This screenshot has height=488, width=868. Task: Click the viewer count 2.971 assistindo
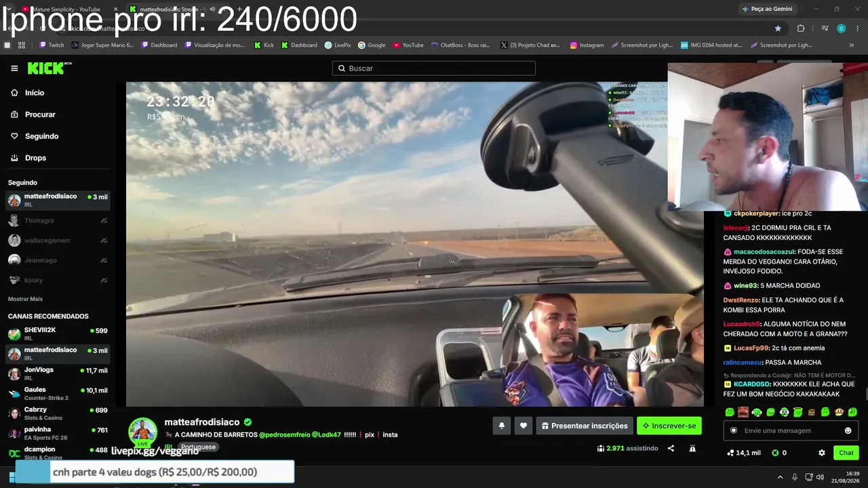(627, 448)
